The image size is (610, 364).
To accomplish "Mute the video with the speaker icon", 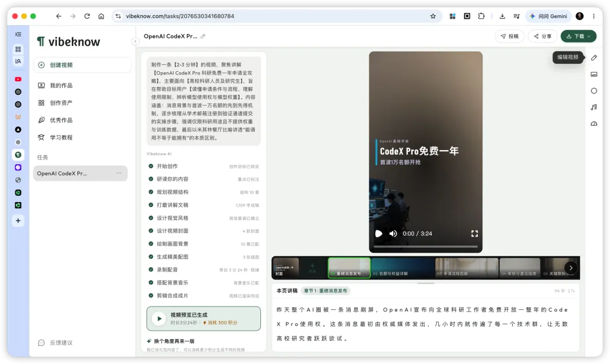I will pyautogui.click(x=393, y=233).
